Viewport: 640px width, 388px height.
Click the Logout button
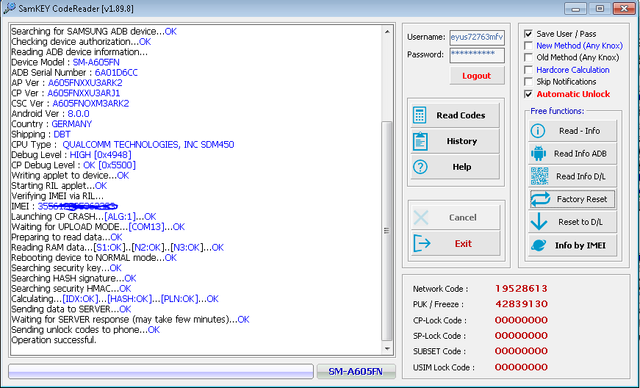[x=477, y=76]
